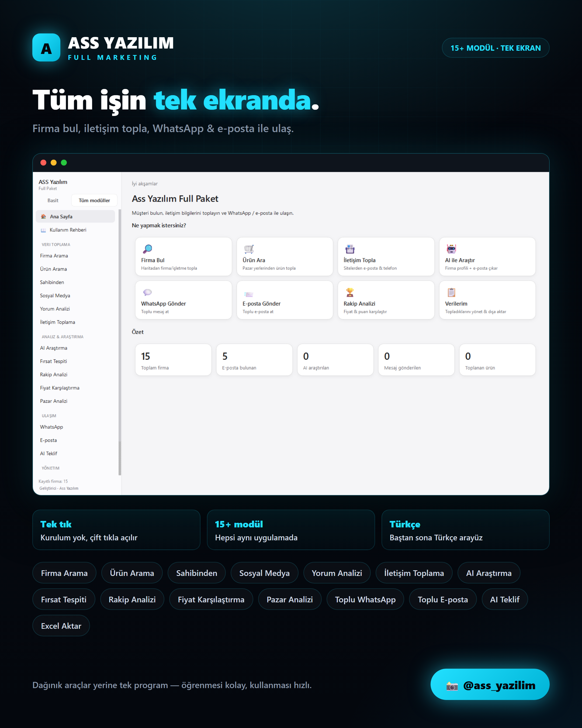The width and height of the screenshot is (582, 728).
Task: Click the Kullanım Rehberi book icon
Action: (43, 230)
